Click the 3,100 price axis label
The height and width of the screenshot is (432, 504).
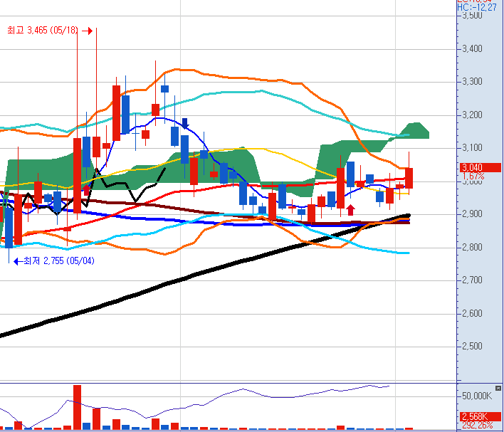click(472, 148)
